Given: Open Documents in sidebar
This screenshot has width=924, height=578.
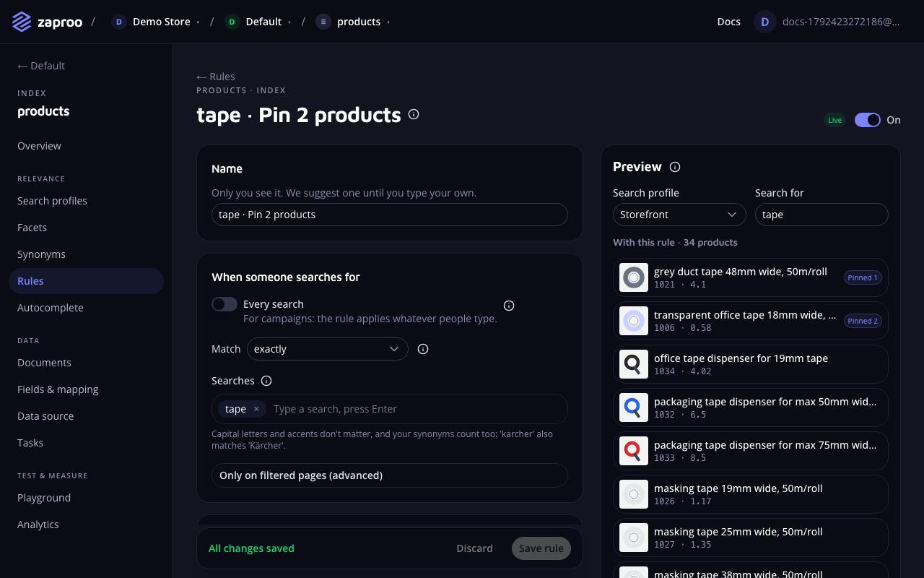Looking at the screenshot, I should click(x=87, y=363).
